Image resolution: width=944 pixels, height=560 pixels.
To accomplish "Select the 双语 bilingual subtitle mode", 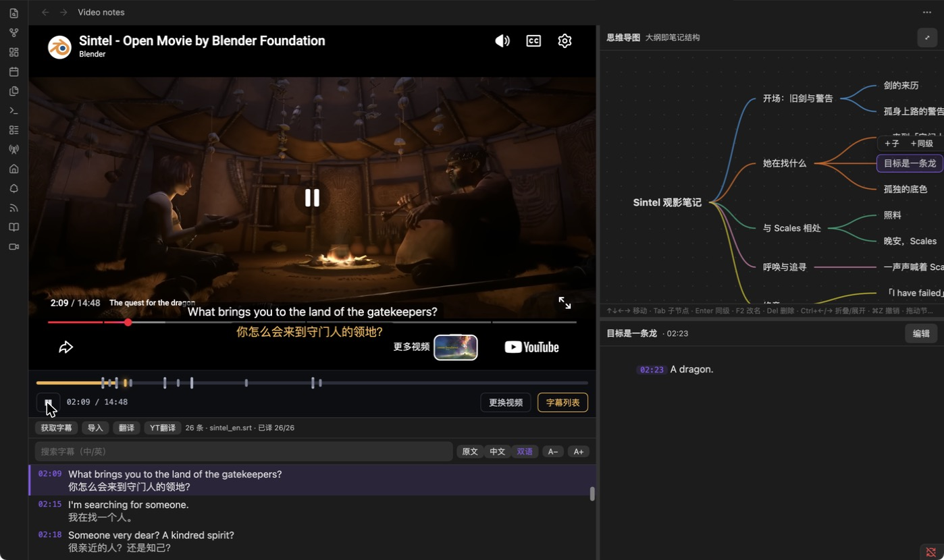I will [x=525, y=451].
